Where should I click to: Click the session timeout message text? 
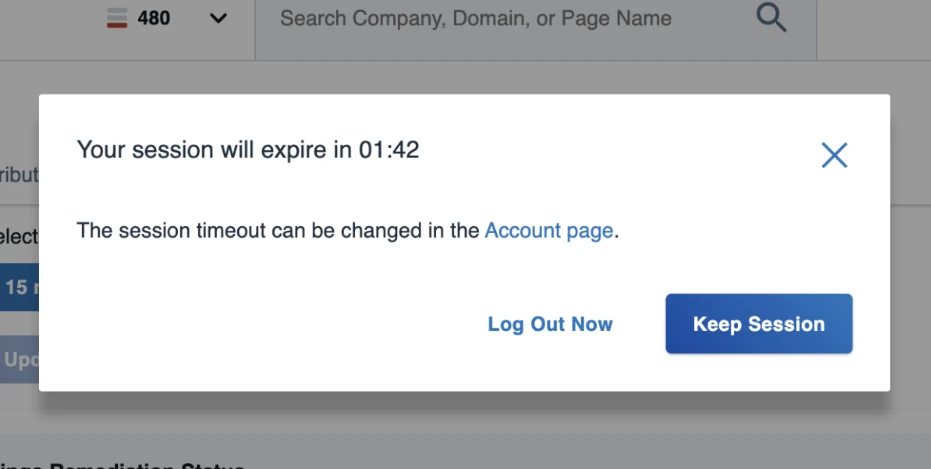tap(278, 230)
